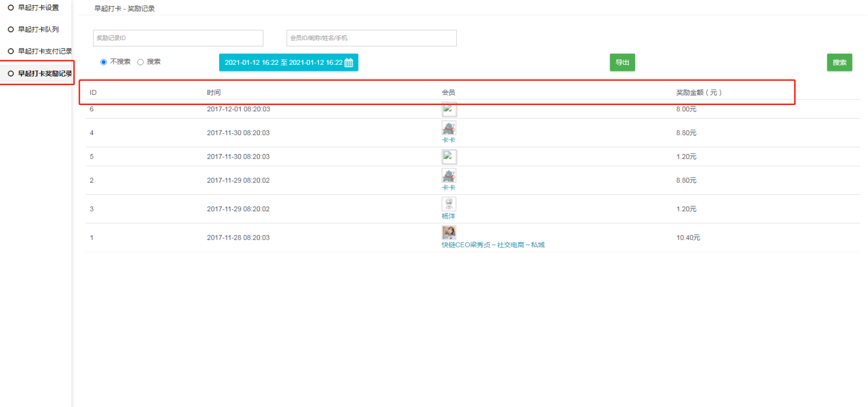Click the 奖励金额（元） column header
The image size is (868, 407).
coord(699,92)
